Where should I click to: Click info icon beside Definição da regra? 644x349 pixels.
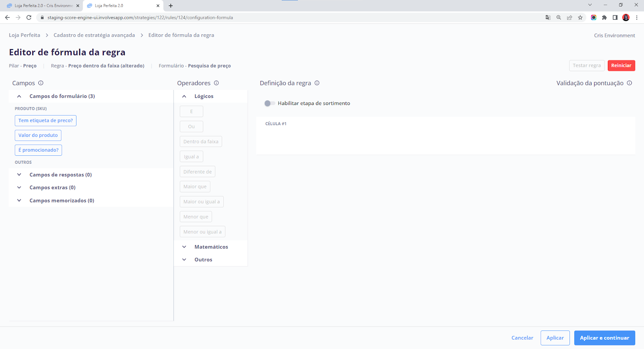click(x=317, y=83)
